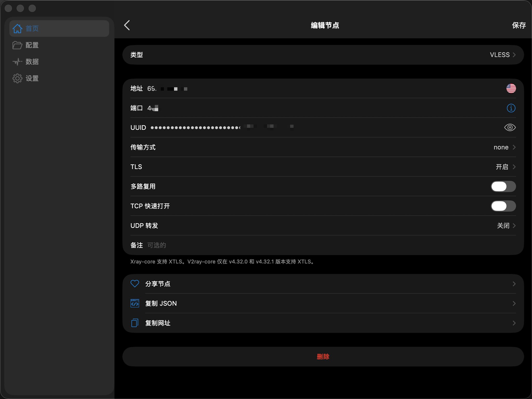532x399 pixels.
Task: Select the 首页 sidebar tab
Action: click(x=32, y=29)
